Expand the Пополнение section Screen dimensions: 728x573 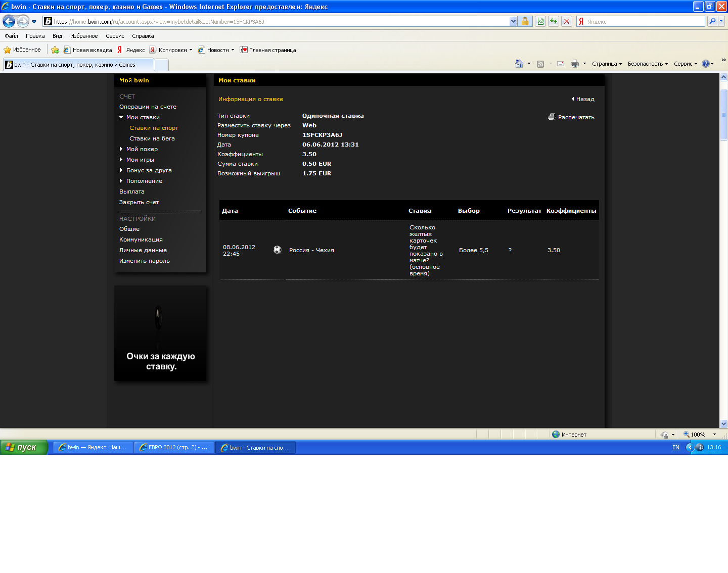(x=121, y=181)
